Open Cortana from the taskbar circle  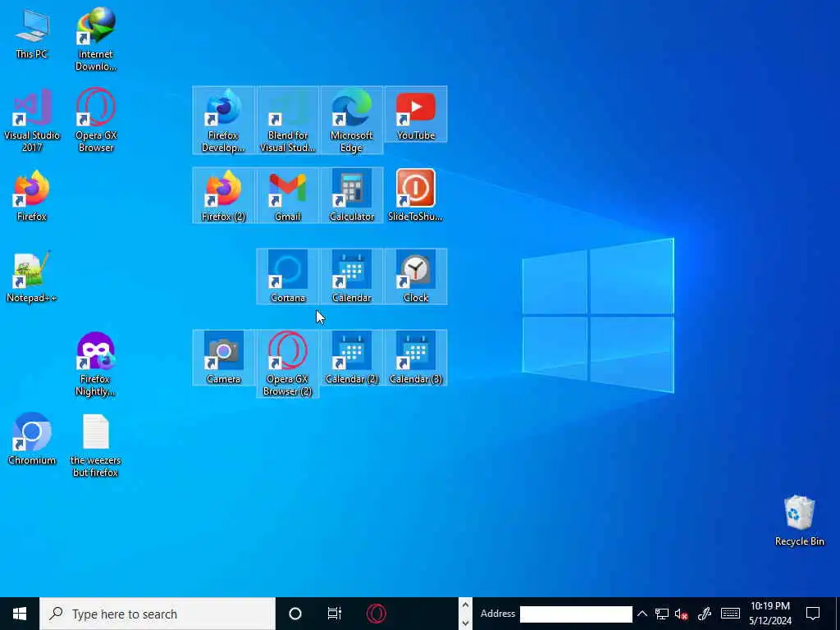coord(295,614)
